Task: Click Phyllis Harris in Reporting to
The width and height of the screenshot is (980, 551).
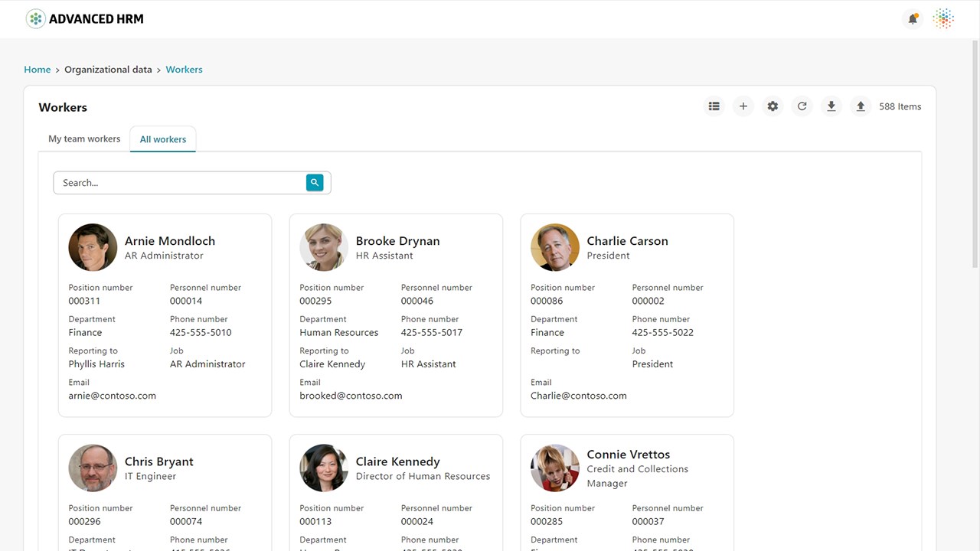Action: [96, 364]
